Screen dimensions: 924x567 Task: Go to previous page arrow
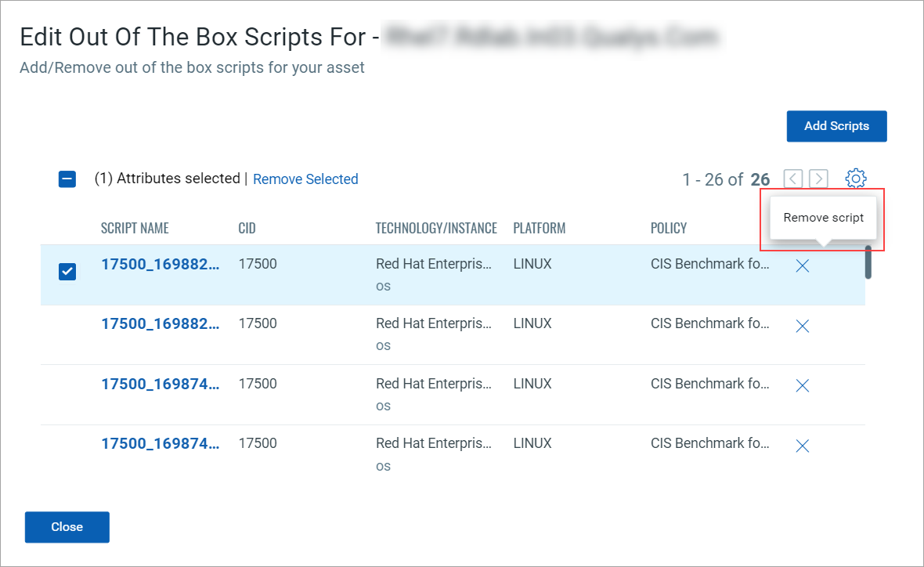793,179
